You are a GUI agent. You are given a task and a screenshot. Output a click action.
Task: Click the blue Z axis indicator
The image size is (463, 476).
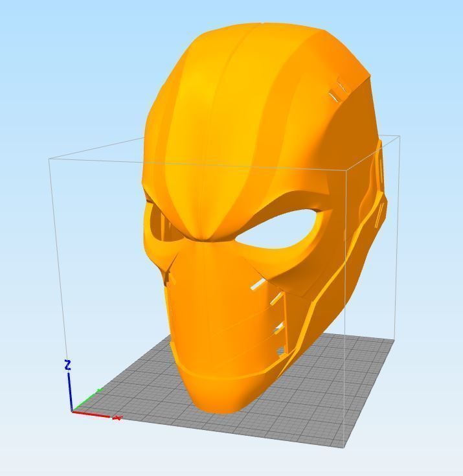(x=69, y=385)
